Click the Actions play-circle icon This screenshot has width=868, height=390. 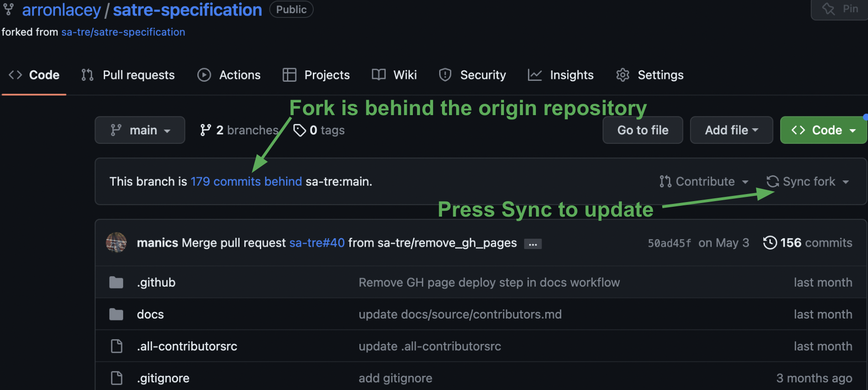[x=204, y=75]
